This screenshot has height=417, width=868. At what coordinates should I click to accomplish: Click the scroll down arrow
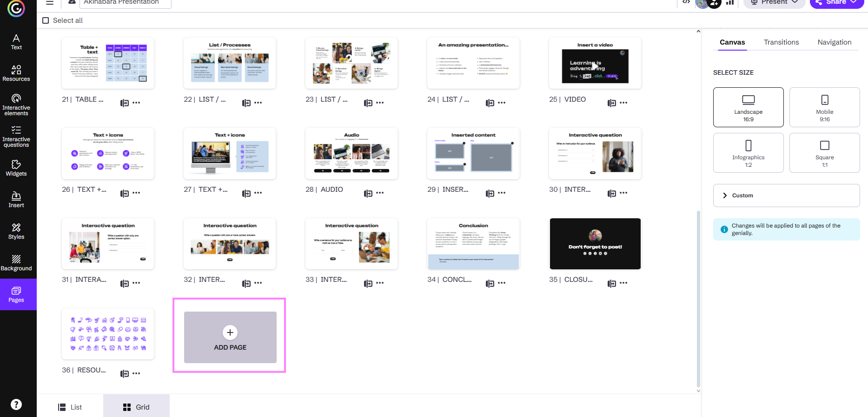(698, 391)
